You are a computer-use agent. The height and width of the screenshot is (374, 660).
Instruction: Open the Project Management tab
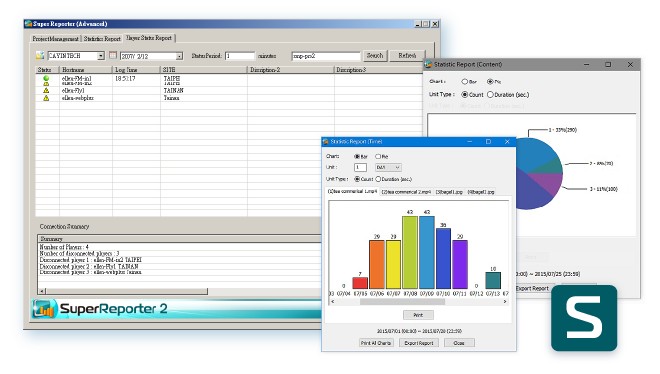coord(56,39)
